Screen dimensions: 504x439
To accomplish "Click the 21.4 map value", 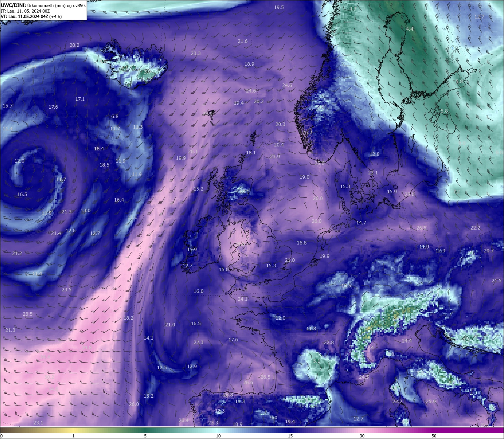I will (56, 233).
